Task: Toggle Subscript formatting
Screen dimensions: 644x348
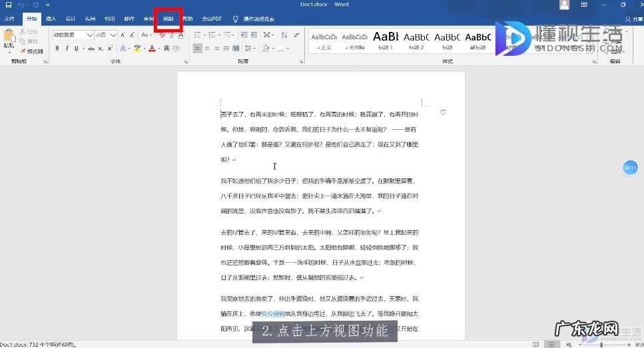Action: (x=101, y=49)
